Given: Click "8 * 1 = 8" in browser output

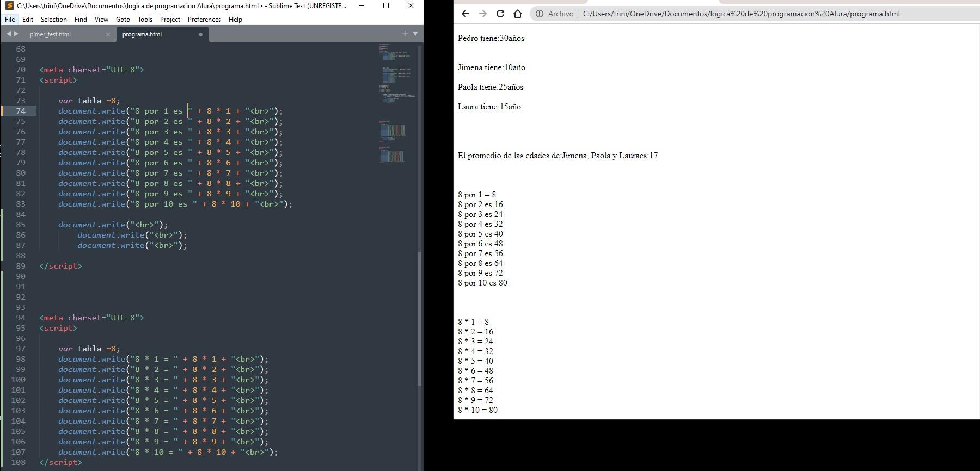Looking at the screenshot, I should click(x=473, y=322).
